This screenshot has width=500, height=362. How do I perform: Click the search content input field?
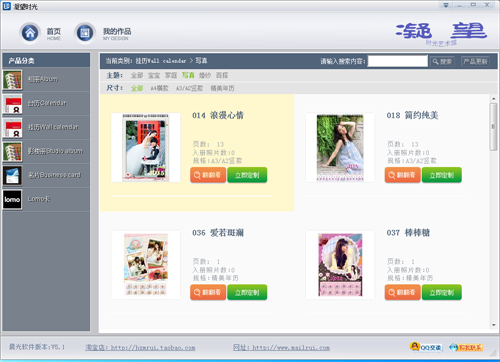tap(397, 61)
